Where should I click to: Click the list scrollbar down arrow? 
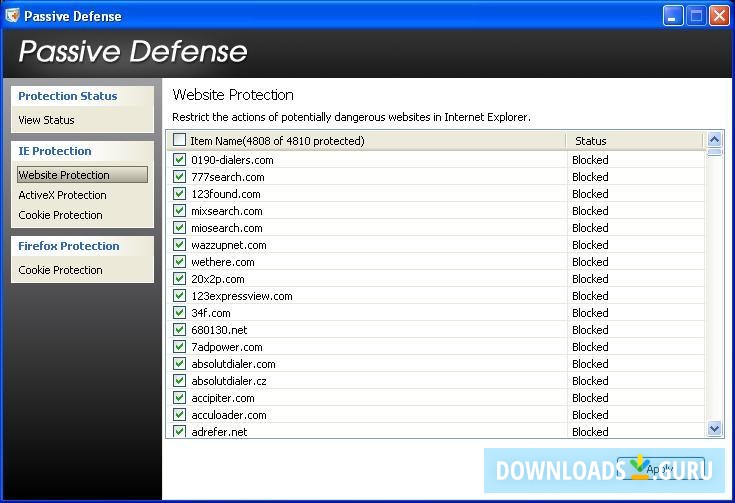tap(714, 428)
